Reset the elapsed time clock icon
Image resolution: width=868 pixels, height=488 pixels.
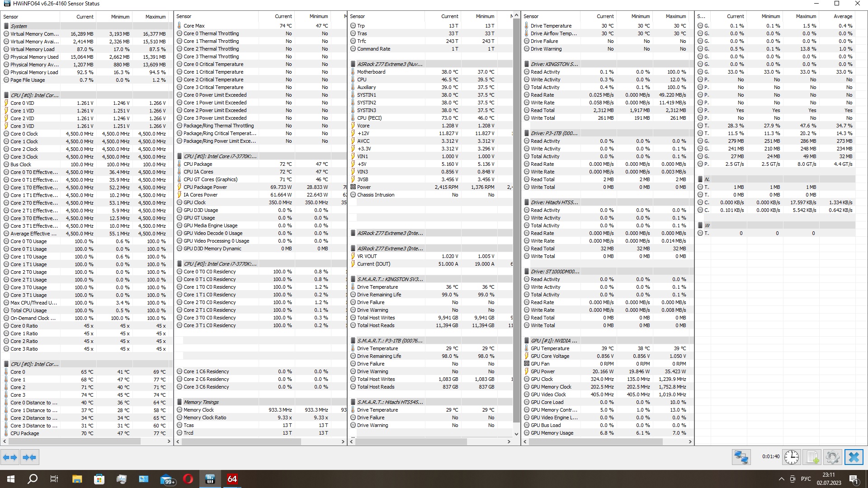coord(791,457)
